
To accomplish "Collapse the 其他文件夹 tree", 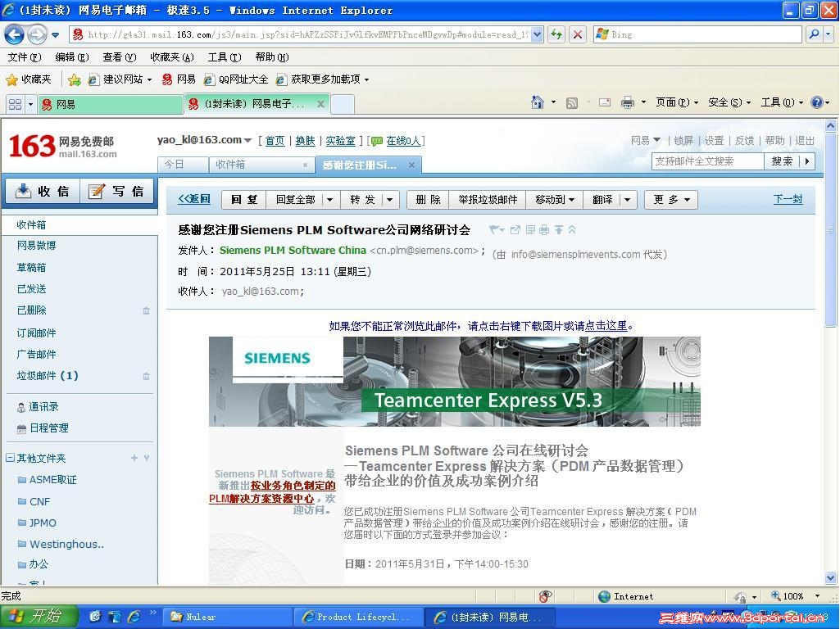I will [x=10, y=458].
